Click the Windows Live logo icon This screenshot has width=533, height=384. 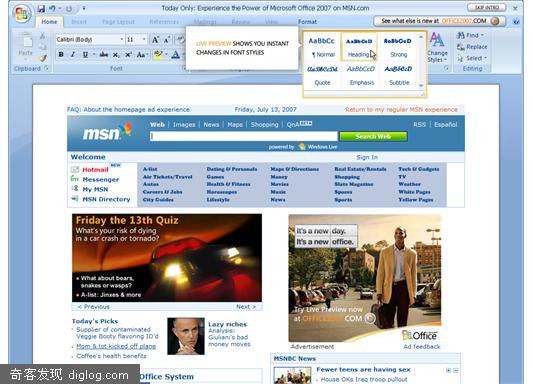(x=302, y=147)
